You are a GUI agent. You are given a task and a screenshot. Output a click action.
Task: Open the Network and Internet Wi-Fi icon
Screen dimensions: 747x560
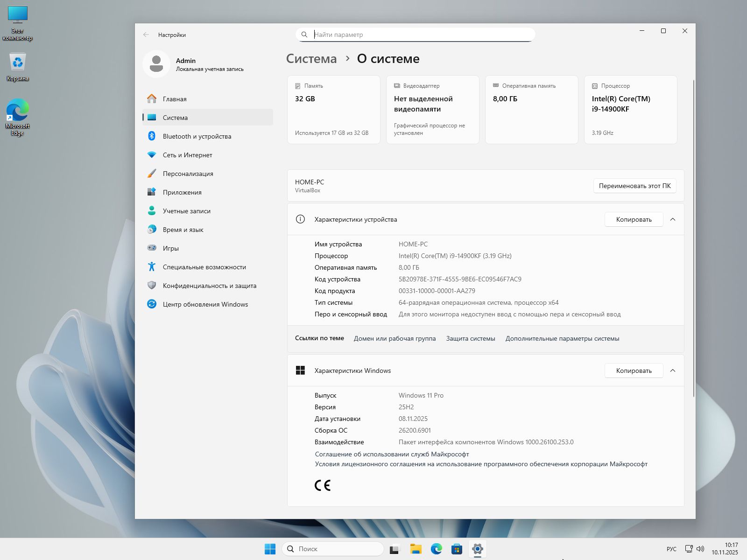click(152, 155)
